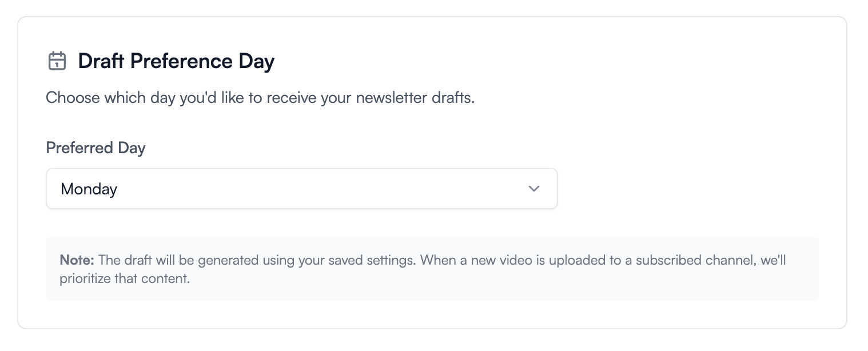
Task: Click the chevron arrow on the day picker
Action: tap(533, 189)
